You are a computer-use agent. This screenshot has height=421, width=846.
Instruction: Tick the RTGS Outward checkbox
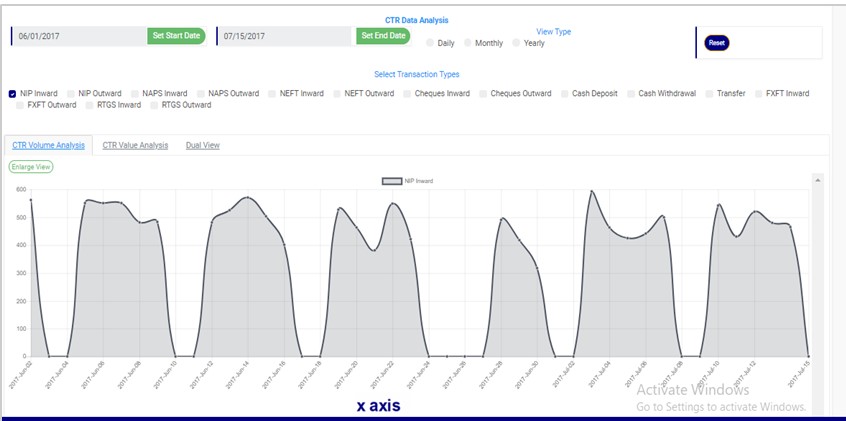154,104
